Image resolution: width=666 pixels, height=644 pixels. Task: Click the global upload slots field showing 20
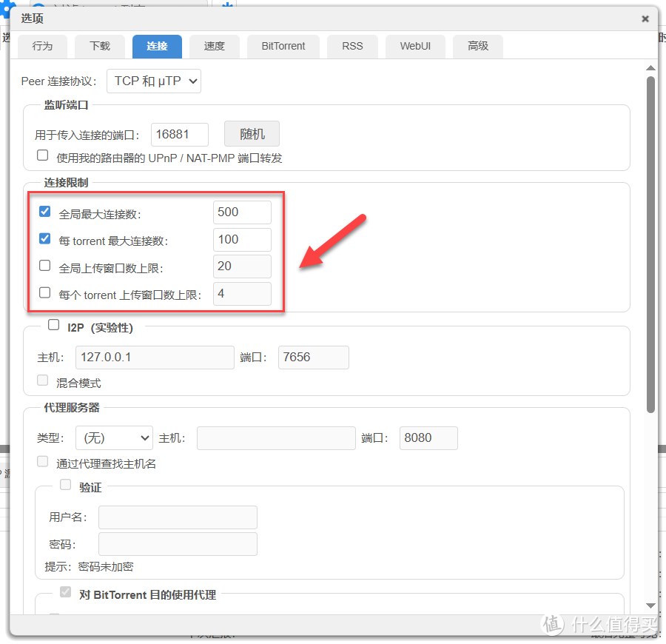pyautogui.click(x=242, y=266)
